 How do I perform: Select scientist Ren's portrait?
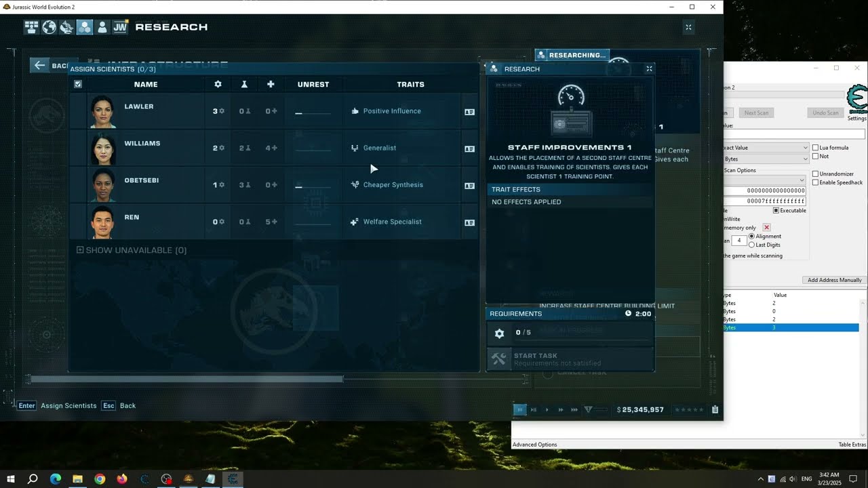103,222
